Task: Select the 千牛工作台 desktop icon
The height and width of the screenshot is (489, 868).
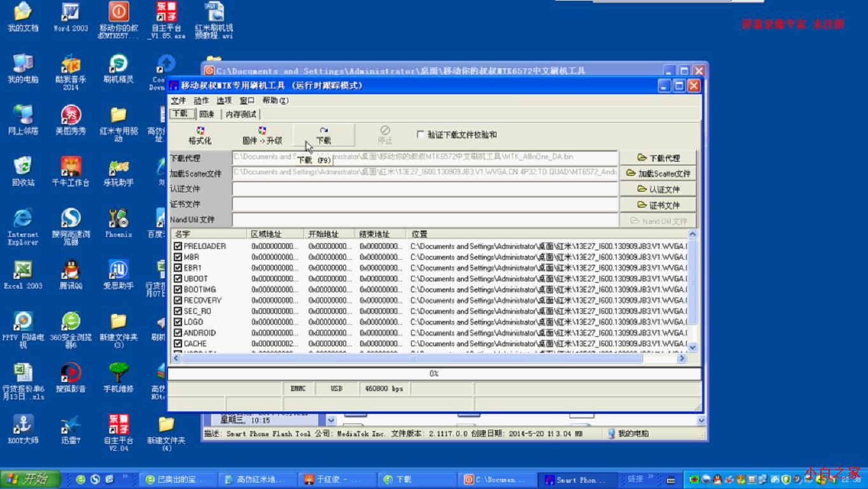Action: pos(71,171)
